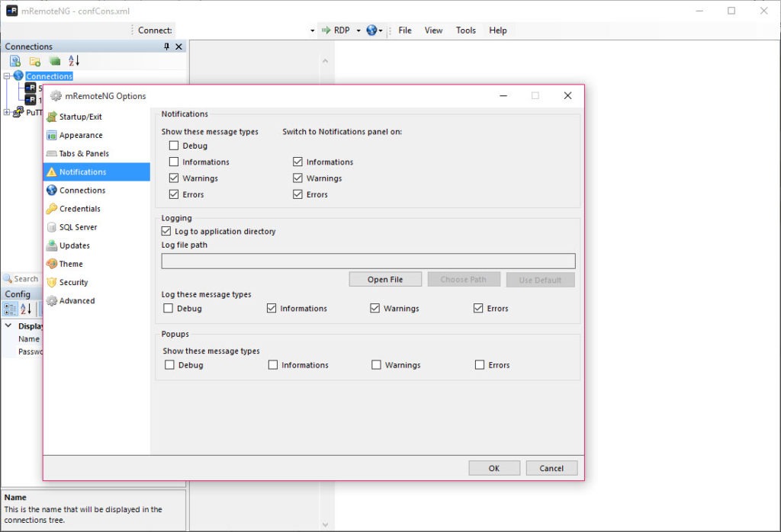This screenshot has height=532, width=781.
Task: Open the RDP protocol dropdown arrow
Action: point(358,30)
